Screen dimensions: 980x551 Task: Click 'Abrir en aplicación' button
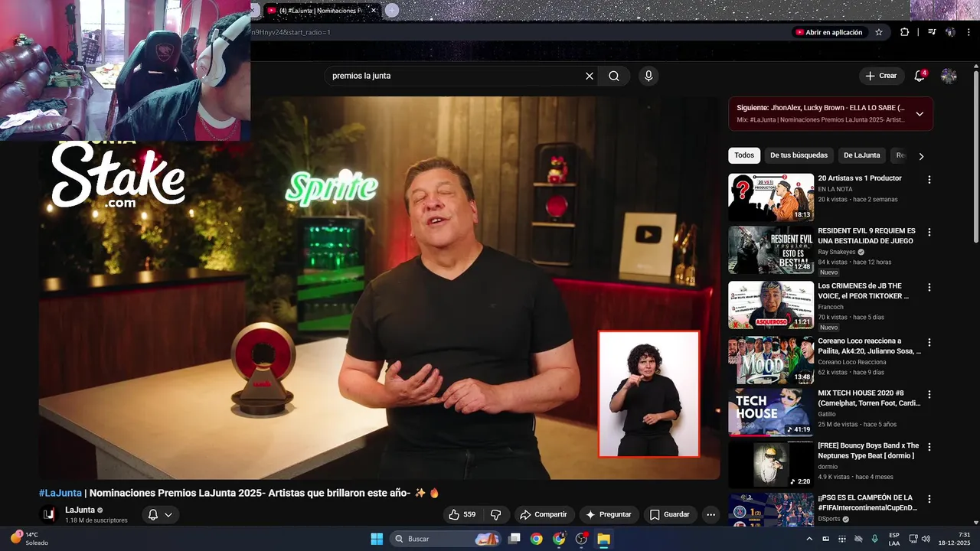click(x=829, y=32)
